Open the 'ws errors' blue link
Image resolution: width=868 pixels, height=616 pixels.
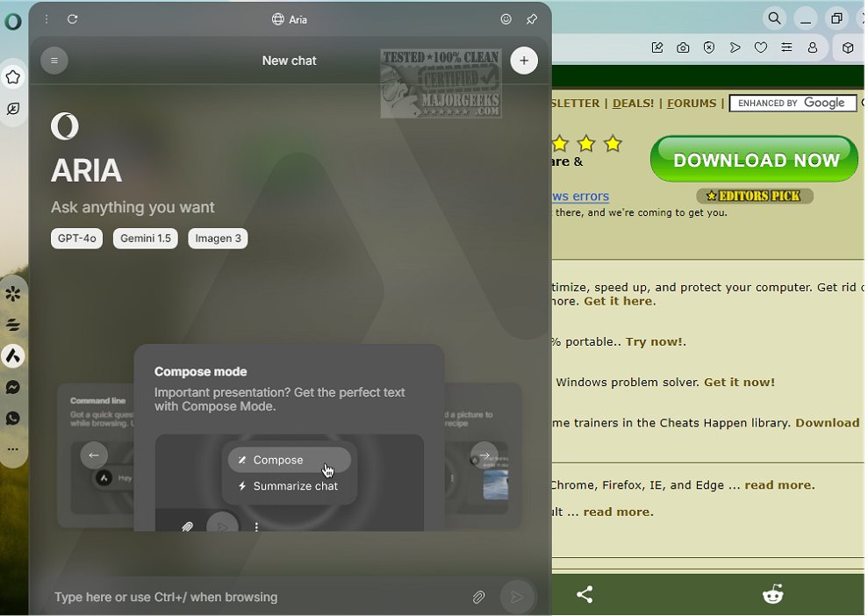580,196
